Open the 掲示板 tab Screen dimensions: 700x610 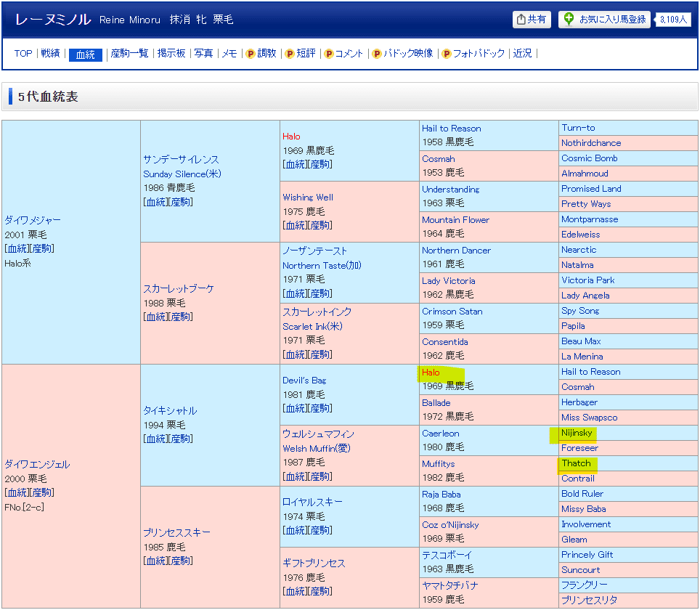pyautogui.click(x=171, y=54)
